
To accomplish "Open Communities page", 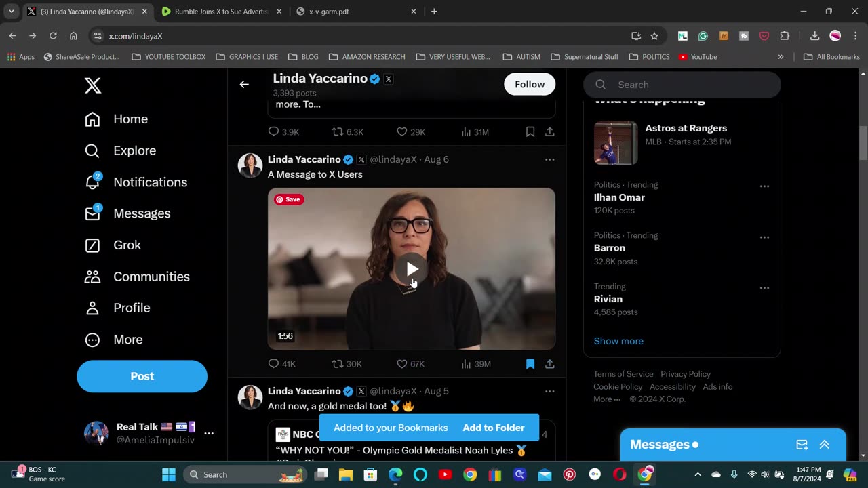I will pyautogui.click(x=137, y=277).
